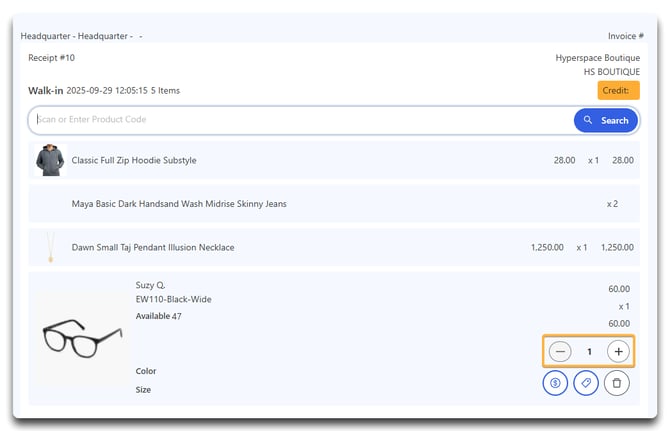This screenshot has width=670, height=431.
Task: Click the dollar price override icon
Action: [555, 383]
